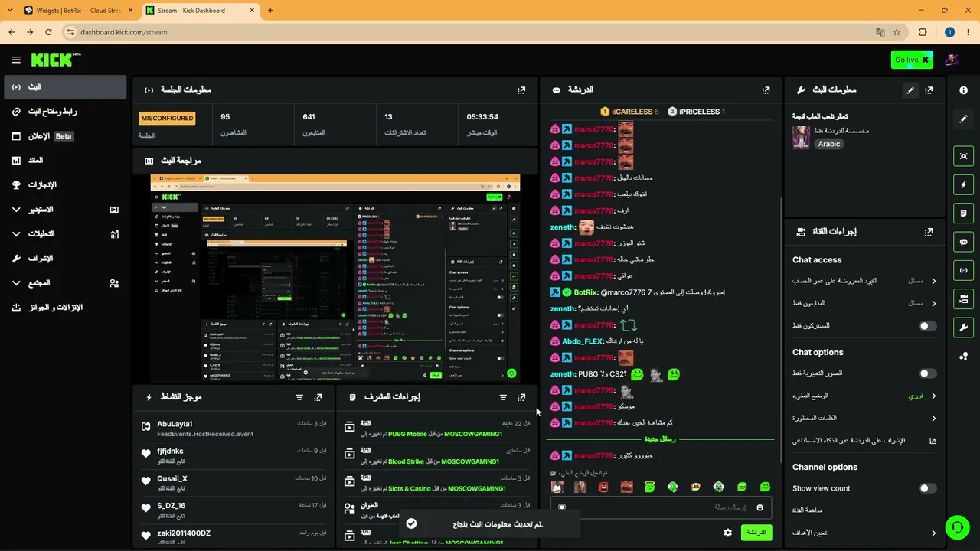The width and height of the screenshot is (980, 551).
Task: Click the Arabic language tag
Action: 829,144
